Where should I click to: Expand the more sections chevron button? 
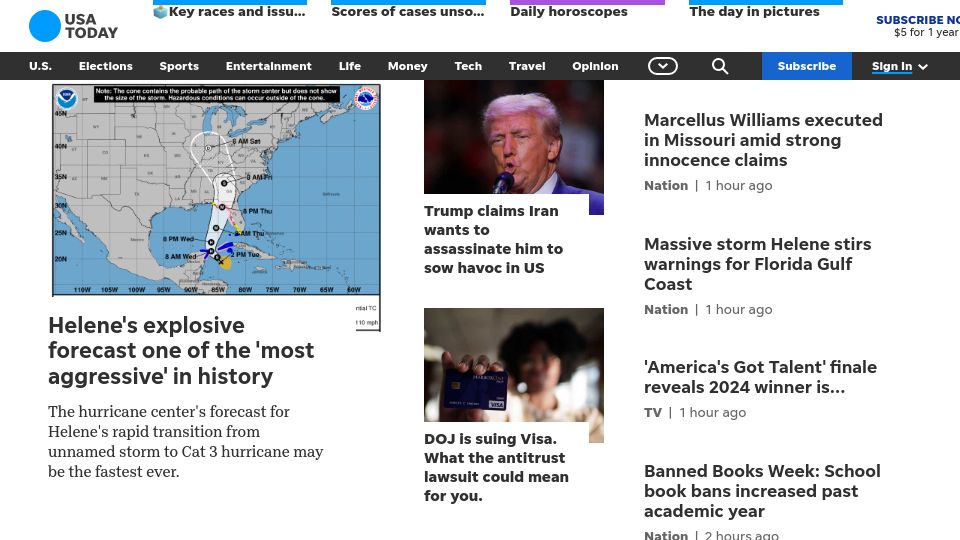tap(662, 66)
